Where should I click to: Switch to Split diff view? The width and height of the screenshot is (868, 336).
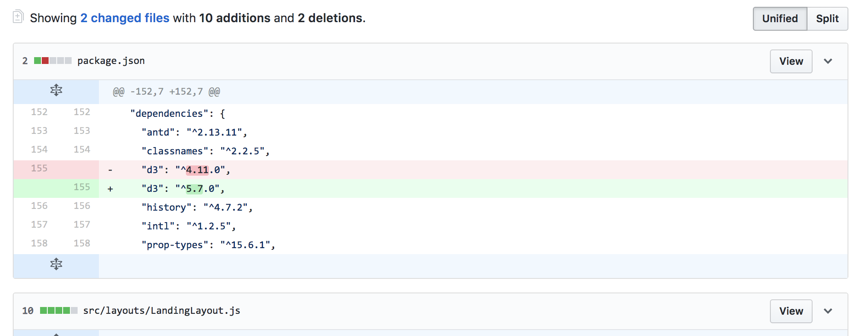click(x=827, y=18)
